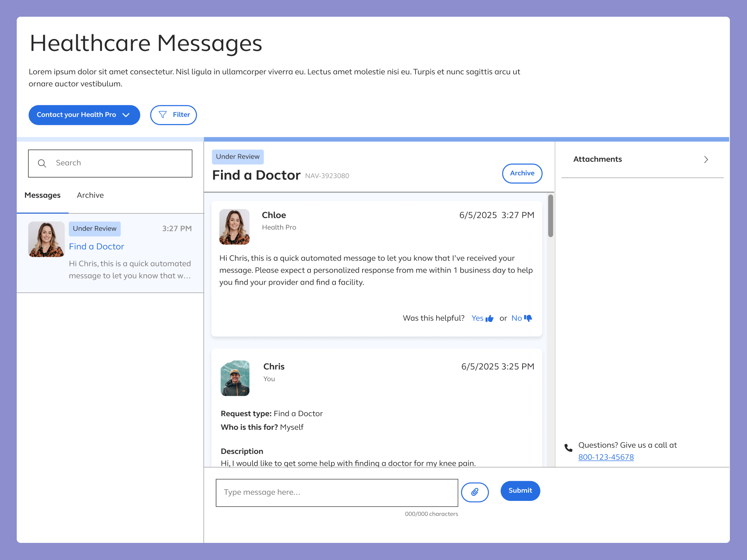747x560 pixels.
Task: Call the 800-123-45678 phone link
Action: coord(606,457)
